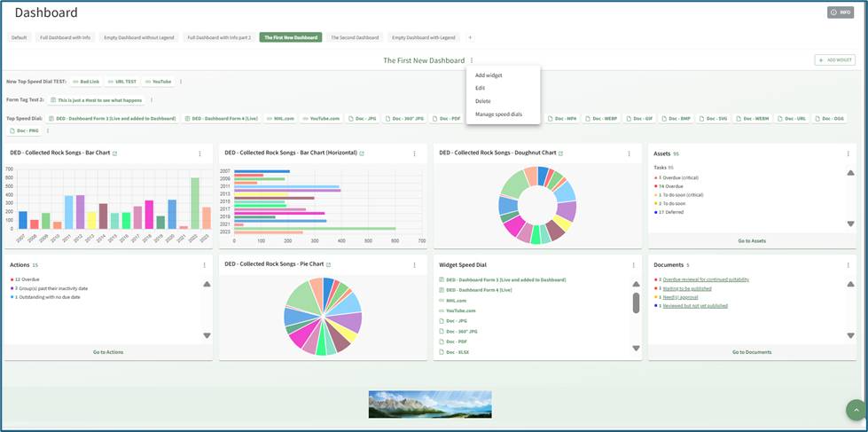Open 'Waiting to be published' documents link

687,288
